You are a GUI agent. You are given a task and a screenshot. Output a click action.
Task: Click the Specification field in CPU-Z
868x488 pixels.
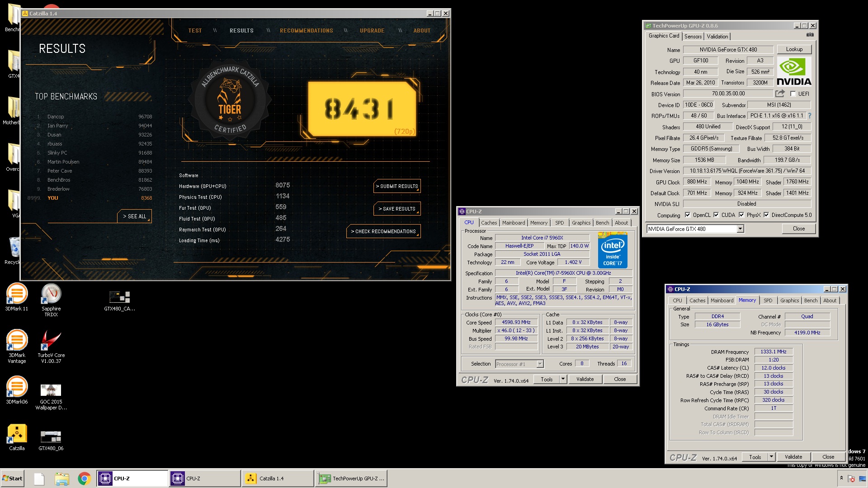pyautogui.click(x=563, y=273)
